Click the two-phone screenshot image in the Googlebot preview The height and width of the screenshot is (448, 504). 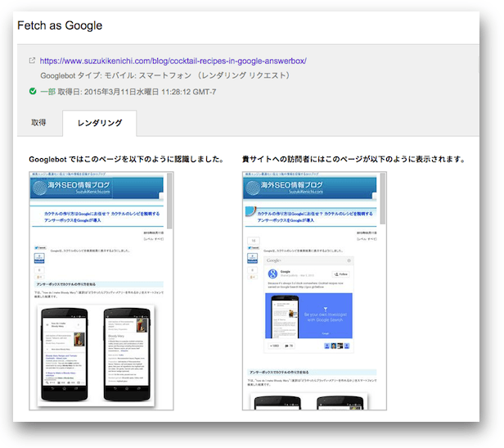[x=96, y=355]
